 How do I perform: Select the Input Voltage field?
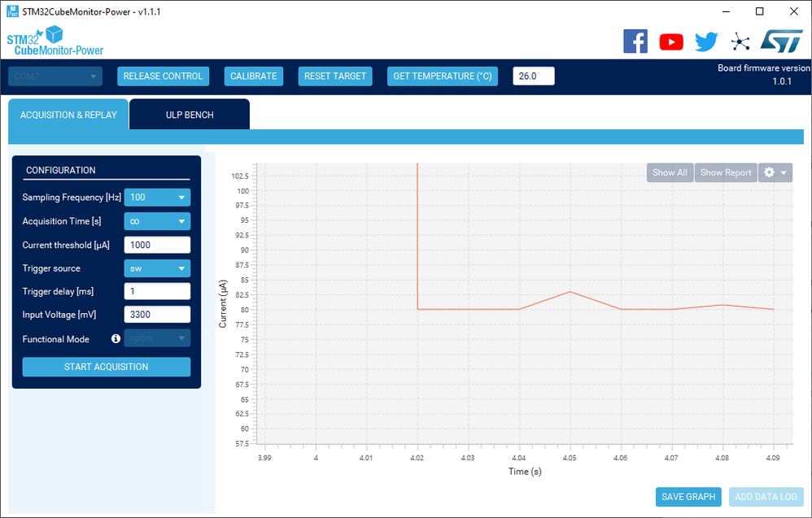(157, 315)
